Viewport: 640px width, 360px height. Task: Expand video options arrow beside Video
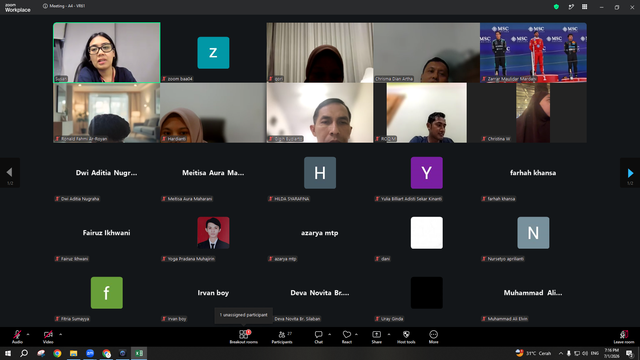pos(60,334)
